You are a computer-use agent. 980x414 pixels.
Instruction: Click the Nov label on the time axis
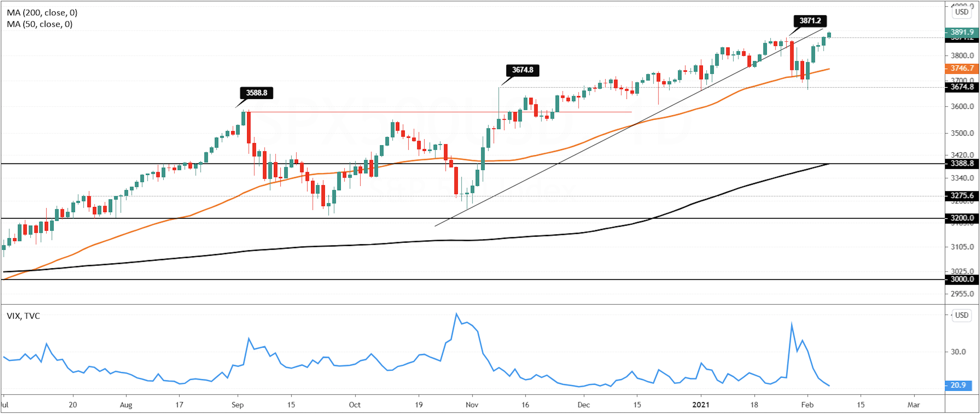(x=472, y=404)
